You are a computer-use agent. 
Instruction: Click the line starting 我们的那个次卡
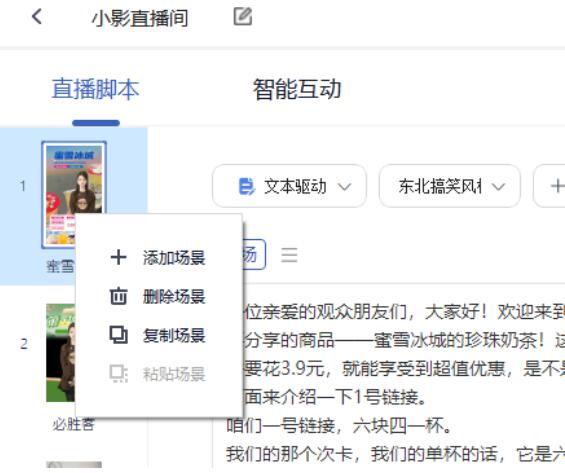tap(395, 454)
